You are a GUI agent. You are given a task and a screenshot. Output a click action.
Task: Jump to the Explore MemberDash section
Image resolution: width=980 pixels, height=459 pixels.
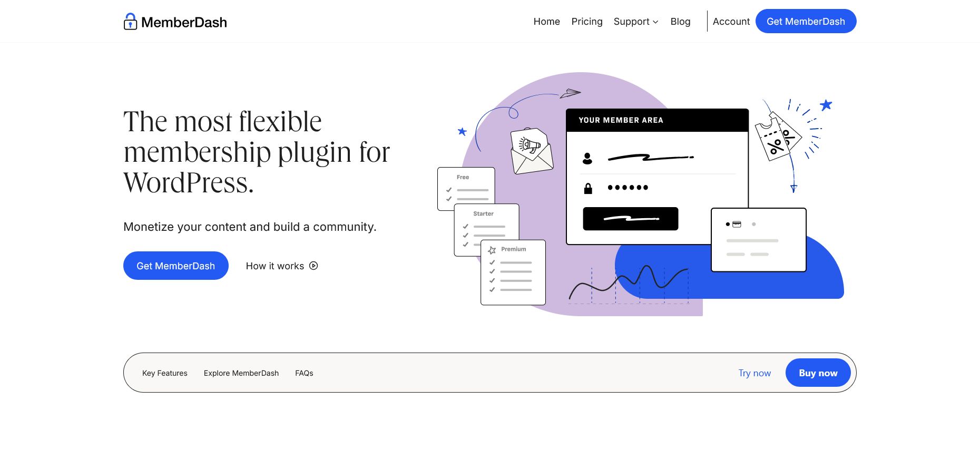(241, 373)
